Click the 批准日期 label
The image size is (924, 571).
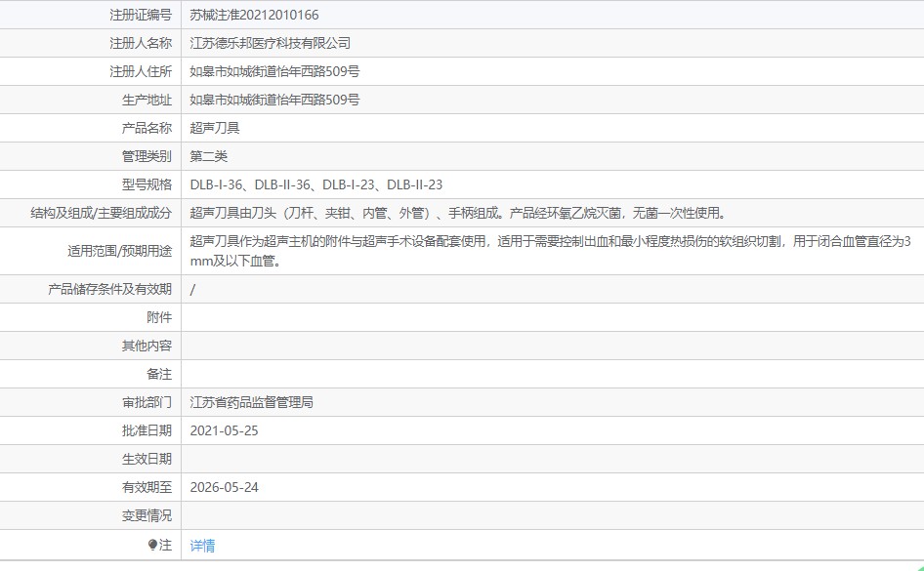click(x=147, y=430)
